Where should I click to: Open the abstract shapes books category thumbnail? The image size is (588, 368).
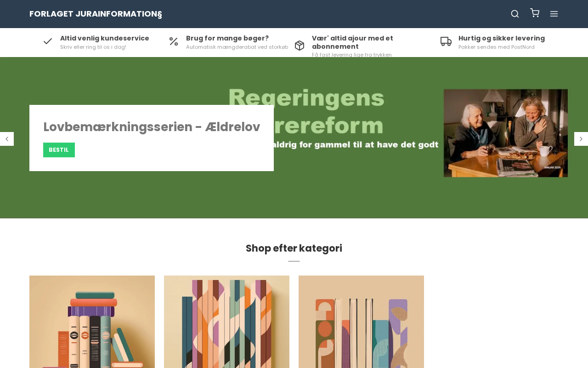click(361, 322)
